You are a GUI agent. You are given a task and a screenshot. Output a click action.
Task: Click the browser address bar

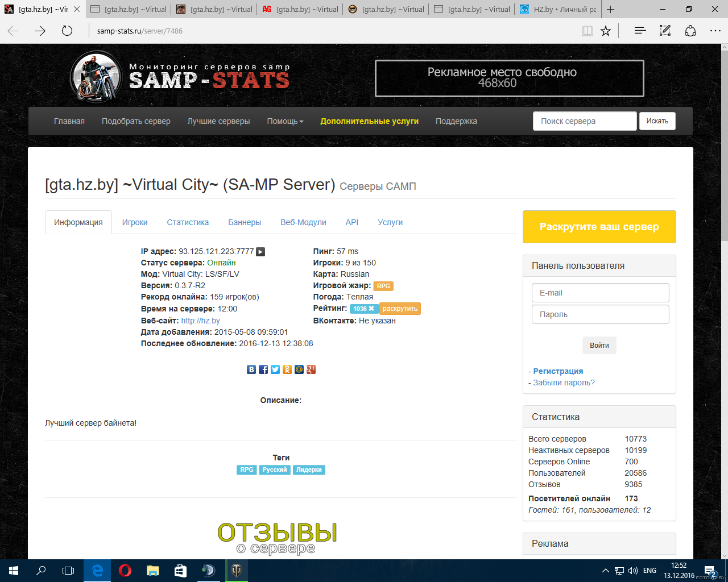coord(333,31)
